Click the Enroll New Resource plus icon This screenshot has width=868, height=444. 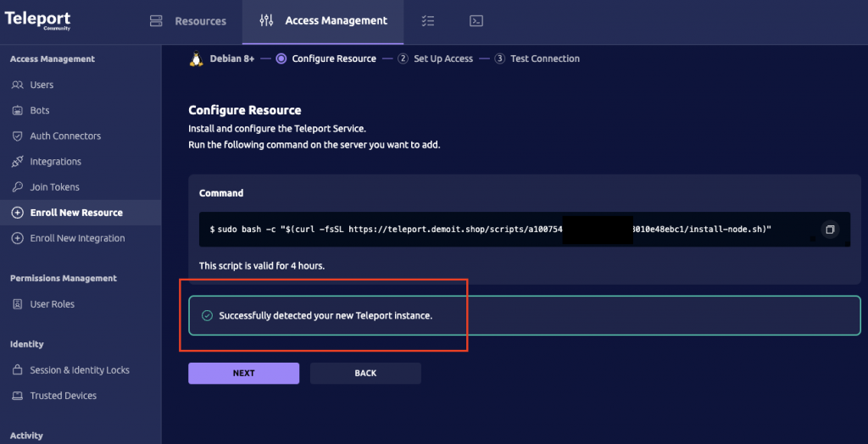(x=18, y=213)
